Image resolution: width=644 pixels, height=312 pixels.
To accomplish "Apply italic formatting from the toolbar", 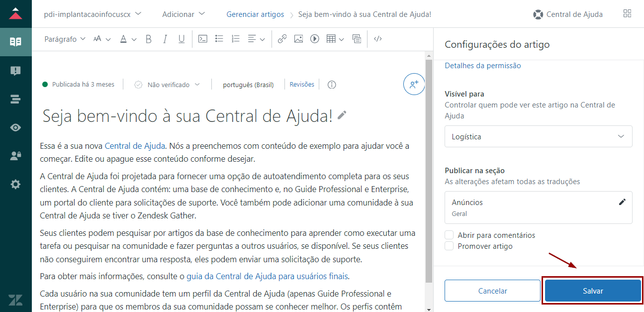I will (x=165, y=39).
